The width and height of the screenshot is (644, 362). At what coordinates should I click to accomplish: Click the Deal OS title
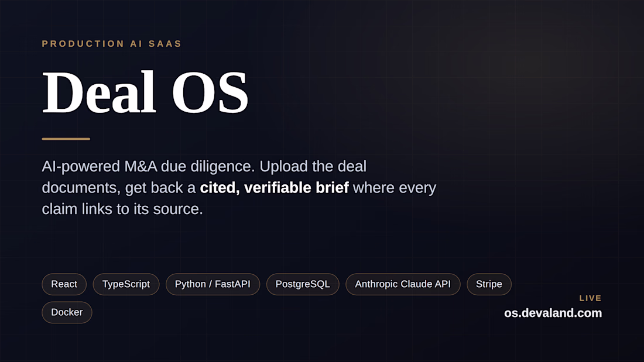click(x=145, y=92)
